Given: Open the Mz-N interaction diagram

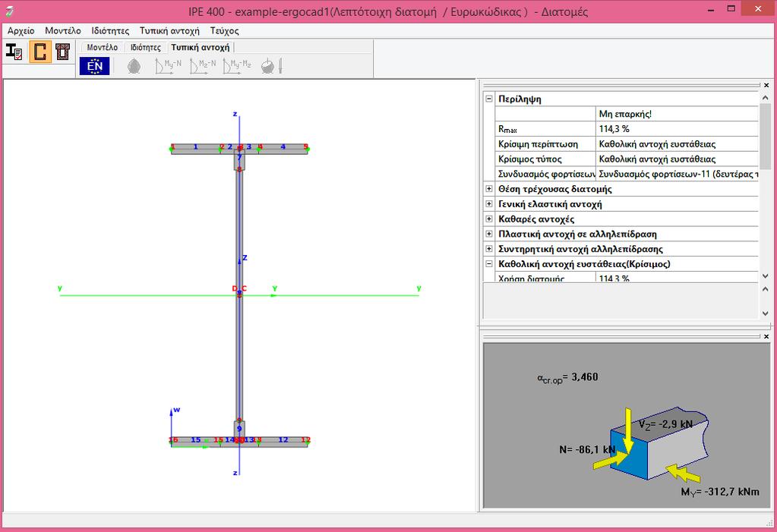Looking at the screenshot, I should pyautogui.click(x=203, y=66).
